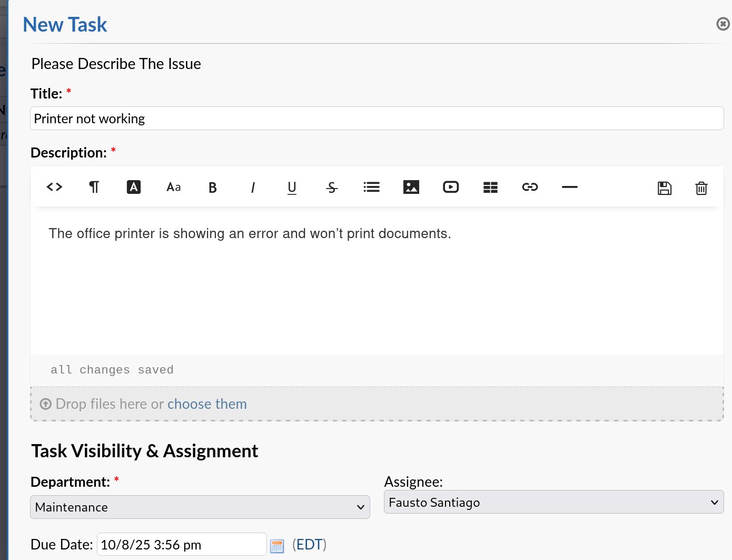Toggle bold formatting
The image size is (732, 560).
213,188
